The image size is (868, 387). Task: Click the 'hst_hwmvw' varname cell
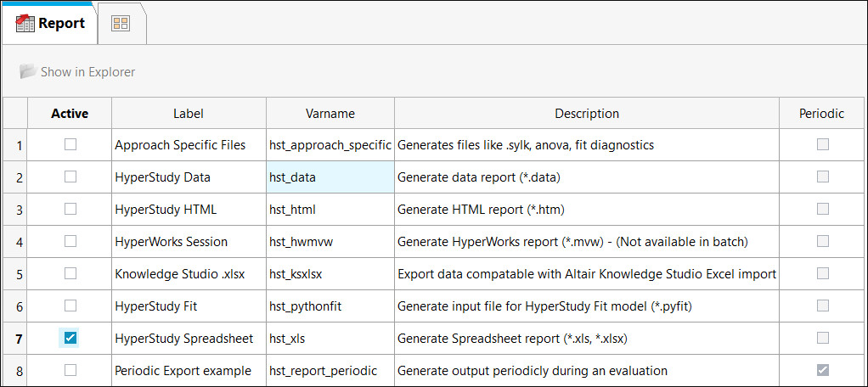tap(330, 242)
